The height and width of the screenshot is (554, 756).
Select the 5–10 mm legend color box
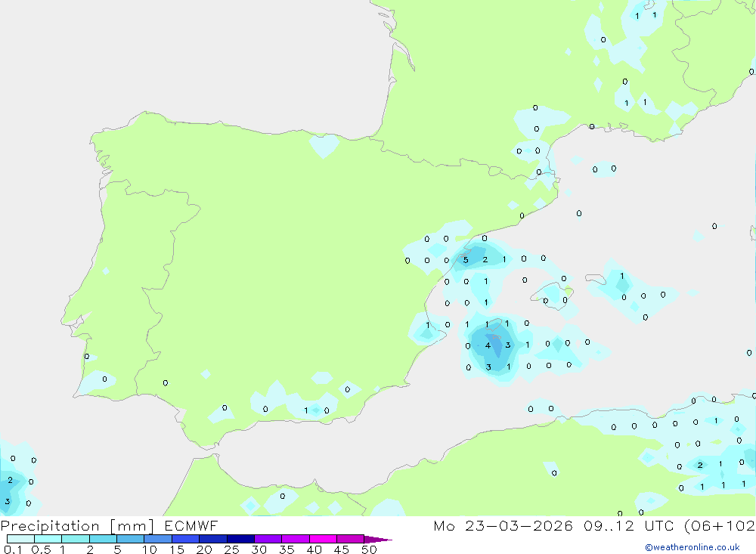(x=130, y=539)
